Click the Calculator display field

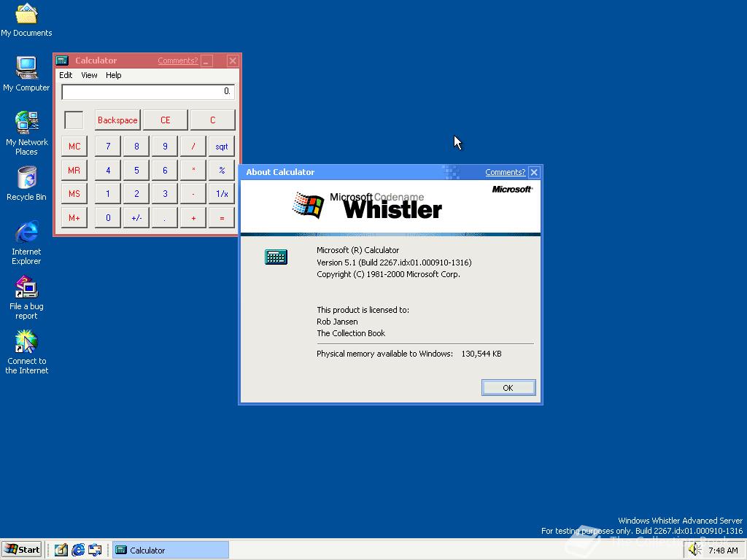click(148, 91)
